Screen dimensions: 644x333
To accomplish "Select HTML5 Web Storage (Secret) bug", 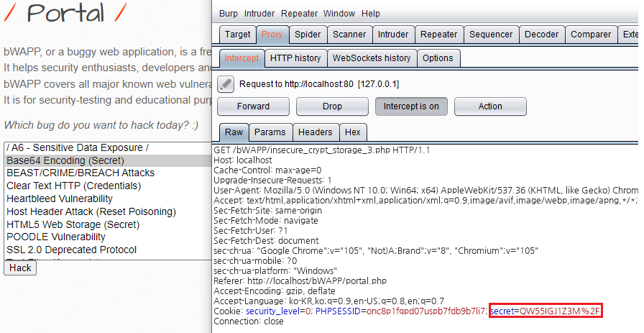I will (x=108, y=224).
